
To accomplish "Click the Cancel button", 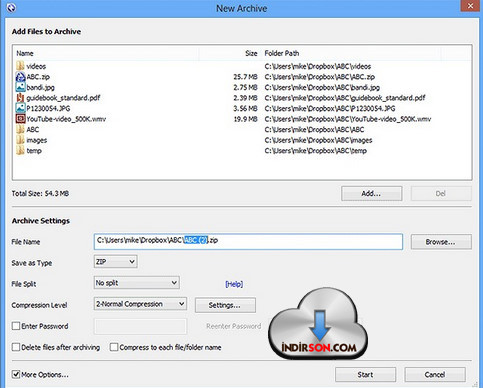I will (x=435, y=375).
